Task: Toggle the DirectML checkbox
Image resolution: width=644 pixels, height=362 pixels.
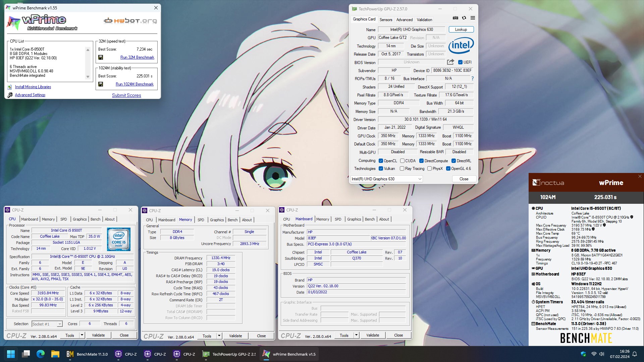Action: pyautogui.click(x=453, y=161)
